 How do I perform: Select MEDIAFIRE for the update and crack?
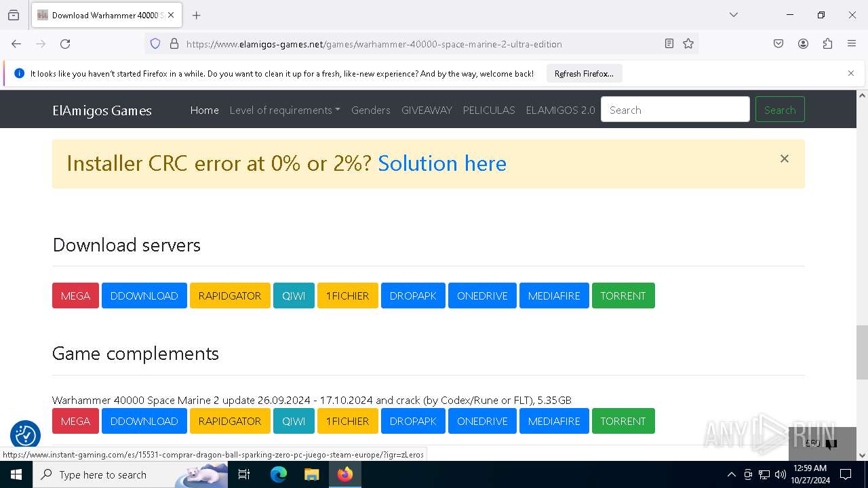(554, 421)
